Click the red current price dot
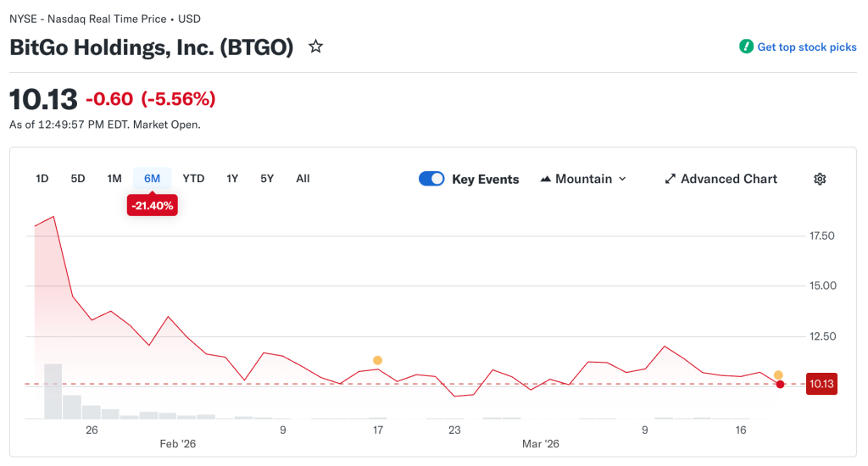The width and height of the screenshot is (868, 466). (x=780, y=385)
